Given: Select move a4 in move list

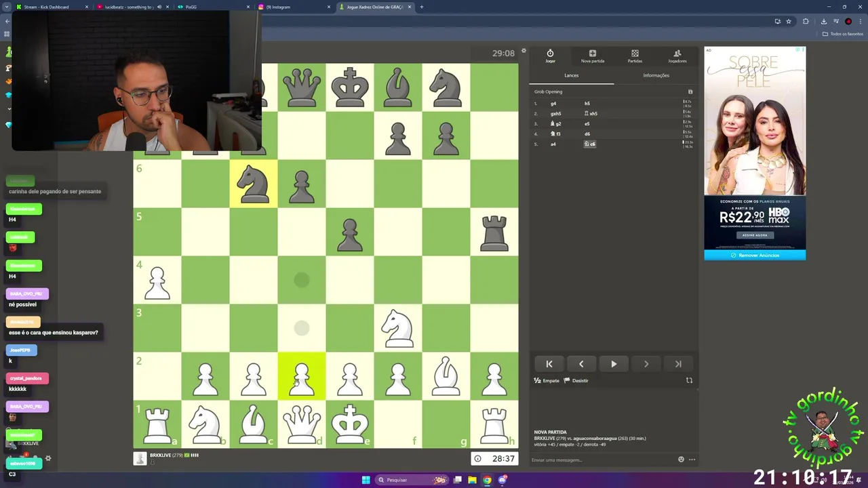Looking at the screenshot, I should 553,144.
